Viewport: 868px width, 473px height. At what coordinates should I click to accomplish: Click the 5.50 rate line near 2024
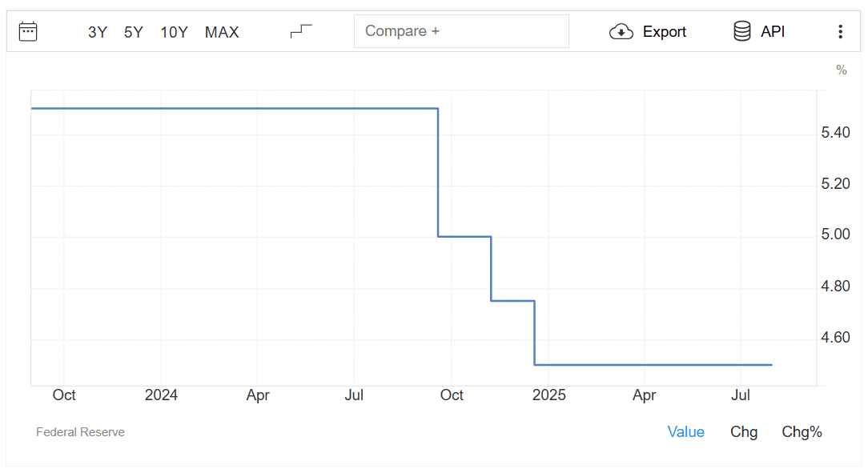161,108
